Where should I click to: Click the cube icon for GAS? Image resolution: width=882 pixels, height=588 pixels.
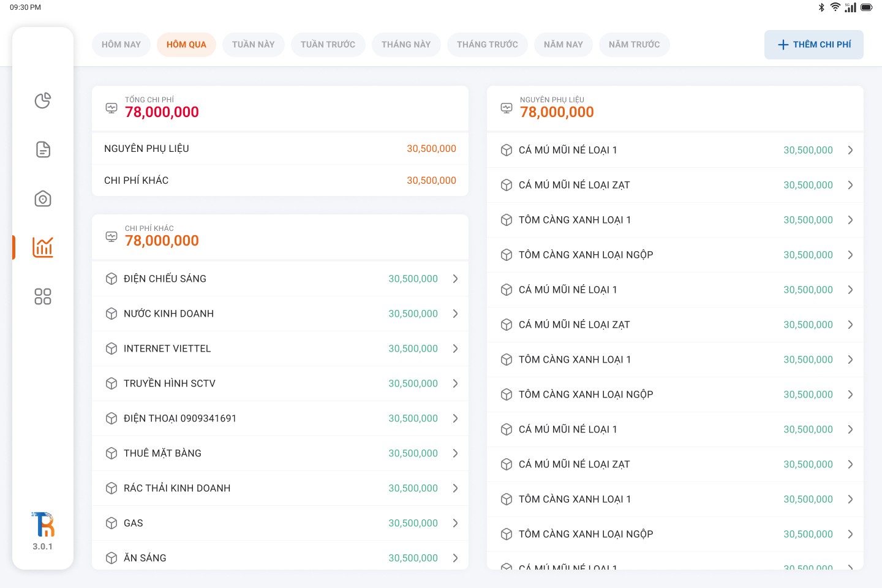[x=111, y=523]
